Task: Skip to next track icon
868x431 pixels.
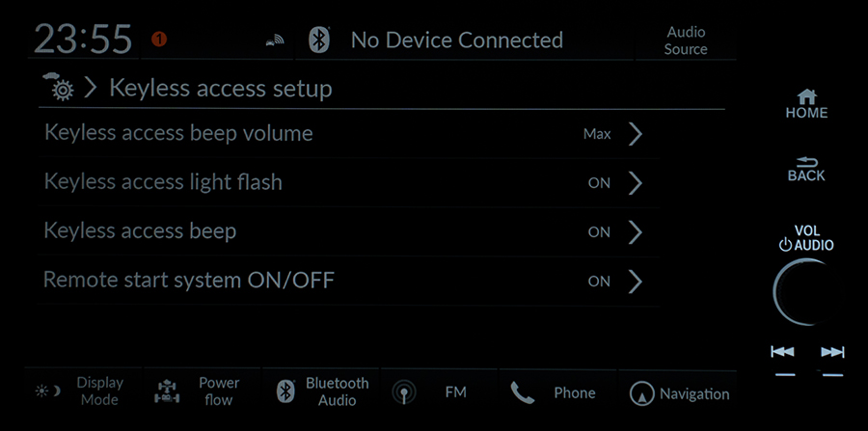Action: click(x=832, y=353)
